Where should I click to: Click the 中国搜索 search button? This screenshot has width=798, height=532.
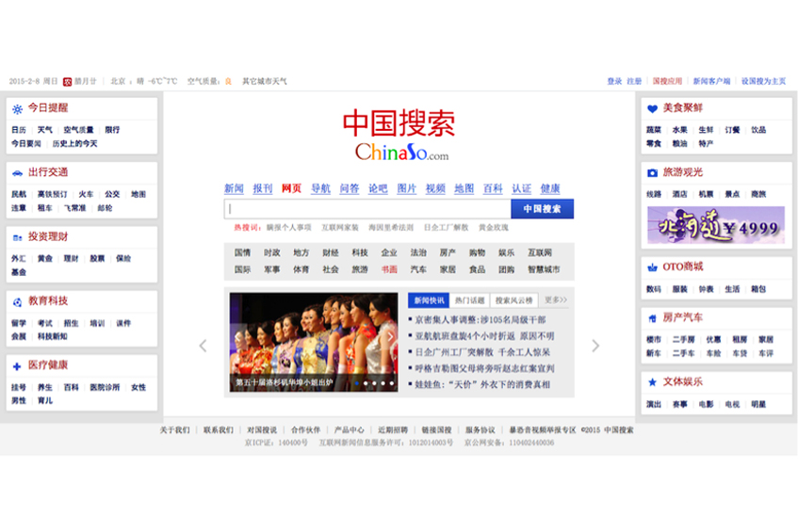click(542, 208)
